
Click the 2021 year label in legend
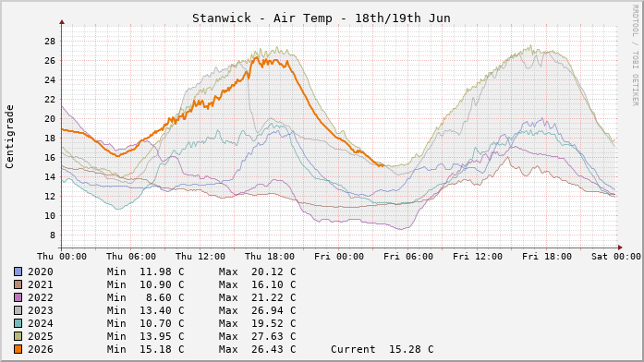click(x=41, y=284)
